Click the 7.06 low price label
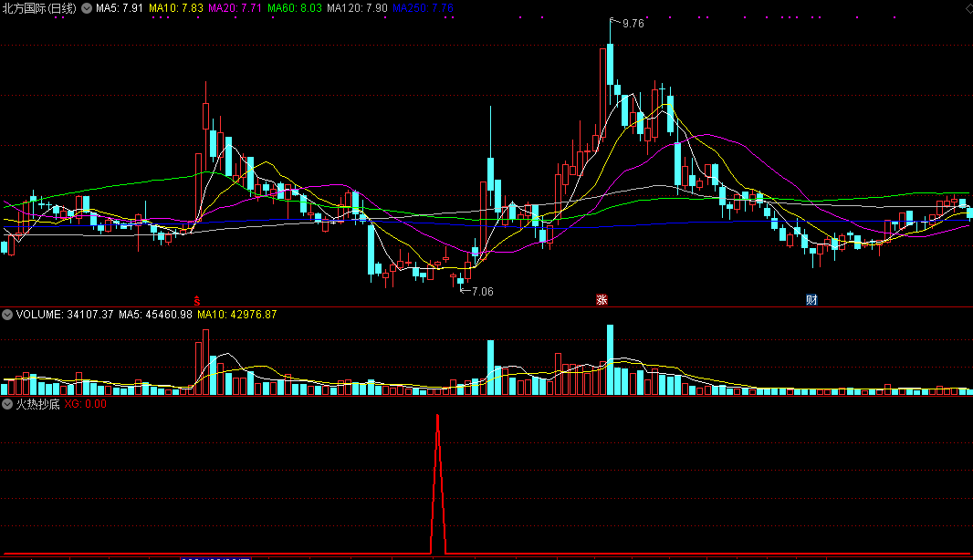Viewport: 973px width, 560px height. [482, 292]
